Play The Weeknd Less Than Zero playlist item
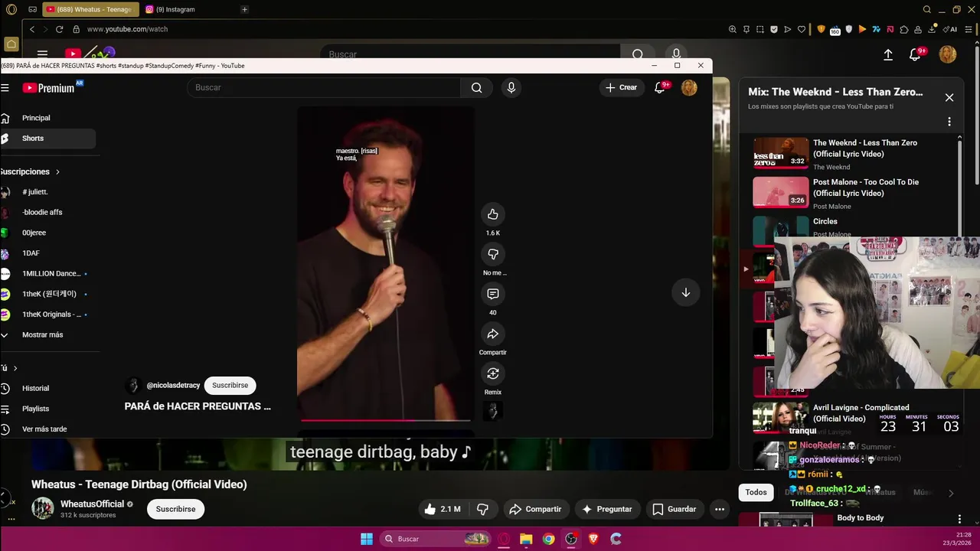 click(x=854, y=153)
